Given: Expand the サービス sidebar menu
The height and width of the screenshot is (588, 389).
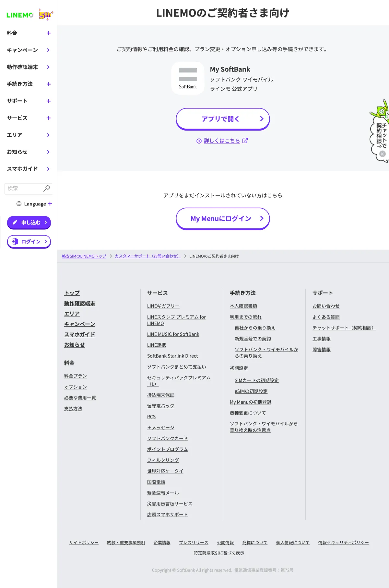Looking at the screenshot, I should pyautogui.click(x=49, y=118).
